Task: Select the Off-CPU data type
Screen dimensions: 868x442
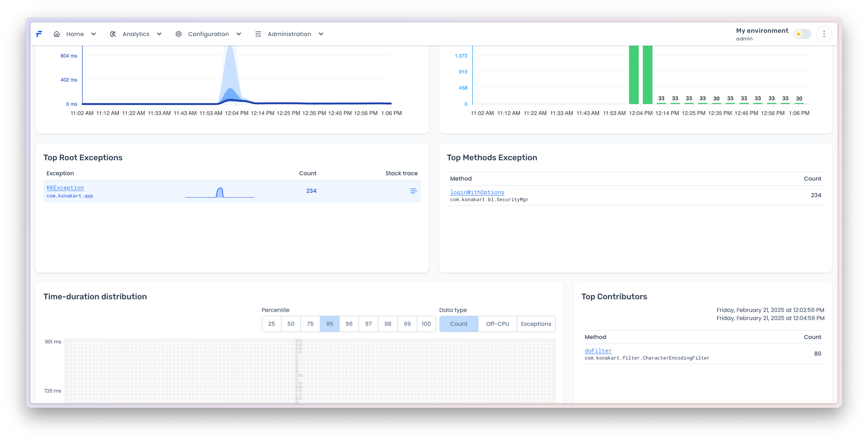Action: click(x=497, y=324)
